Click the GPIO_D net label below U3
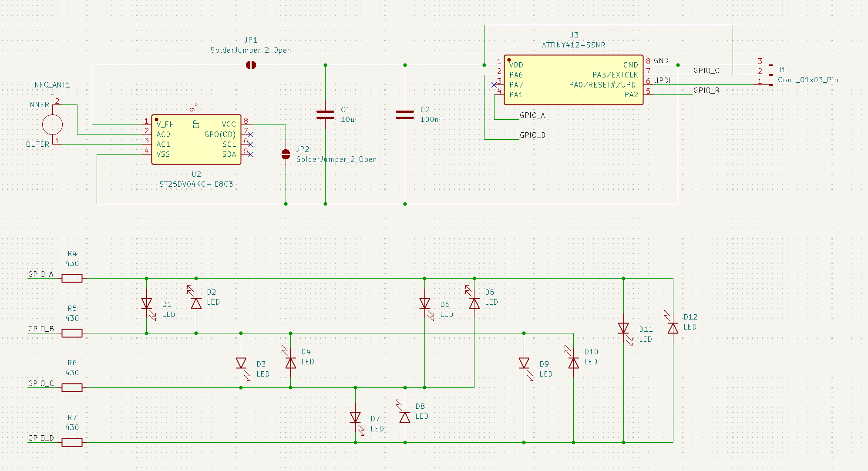The image size is (868, 471). click(x=532, y=135)
